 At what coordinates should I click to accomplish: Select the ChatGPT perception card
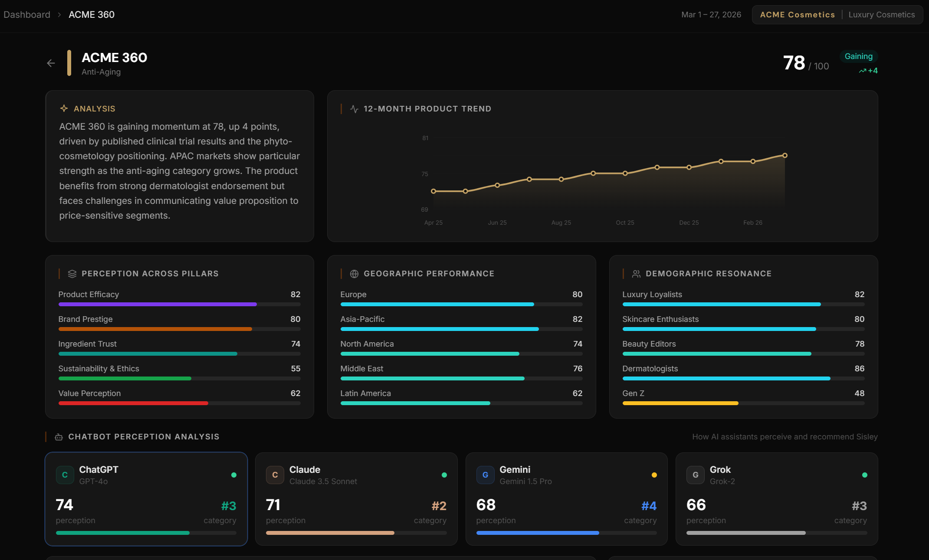[x=147, y=499]
